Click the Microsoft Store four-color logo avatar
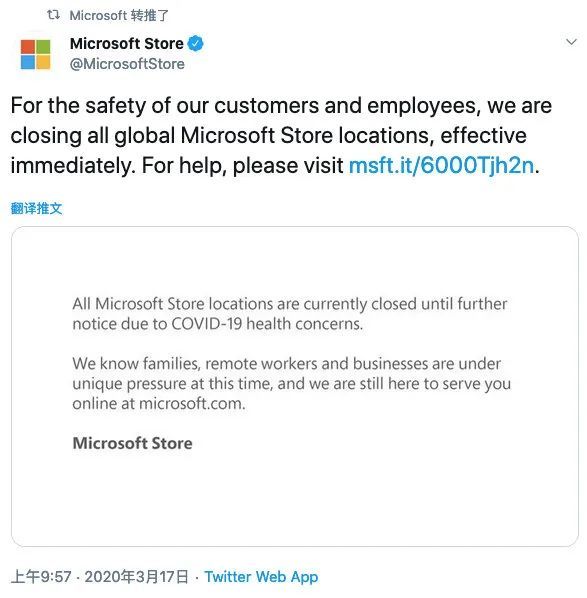 coord(35,55)
